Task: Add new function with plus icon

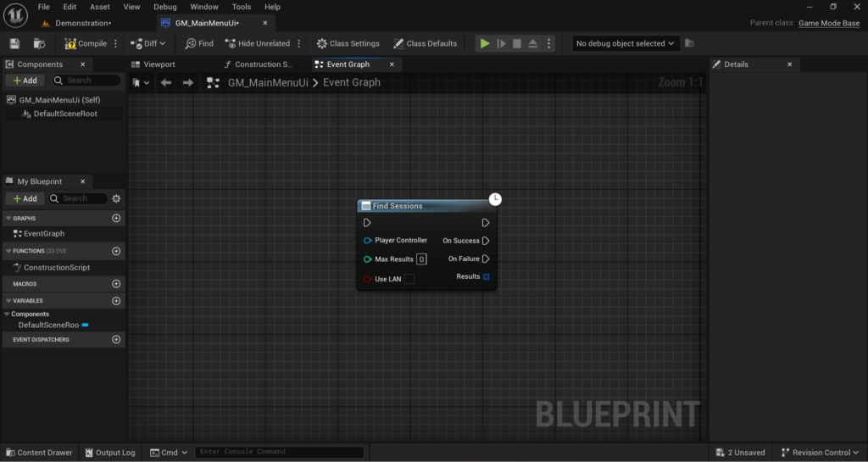Action: 116,251
